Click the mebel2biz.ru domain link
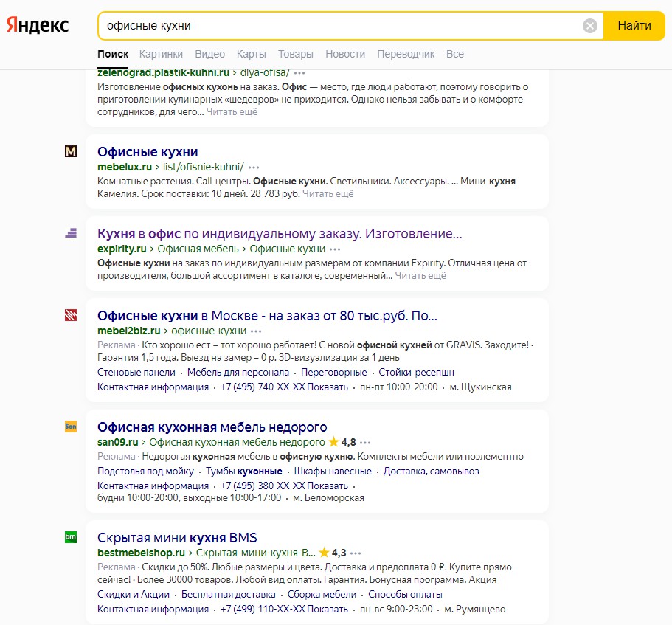Screen dimensions: 672x625 coord(129,331)
